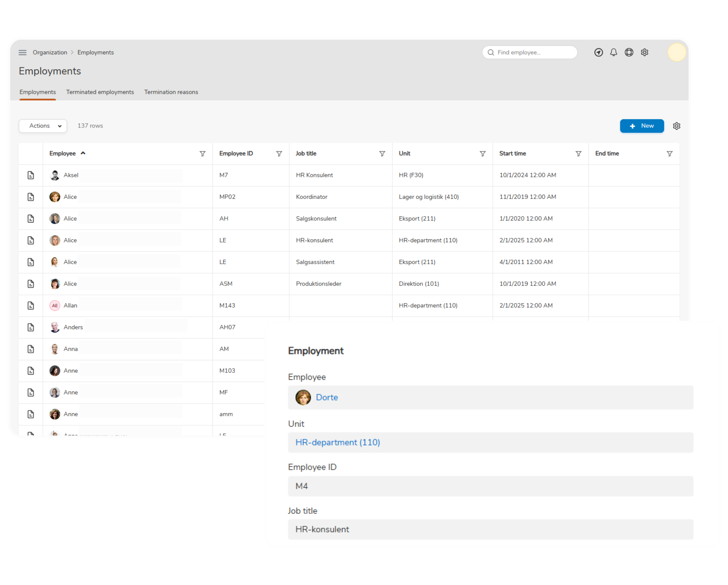This screenshot has width=728, height=585.
Task: Open filter for Start time column
Action: (578, 154)
